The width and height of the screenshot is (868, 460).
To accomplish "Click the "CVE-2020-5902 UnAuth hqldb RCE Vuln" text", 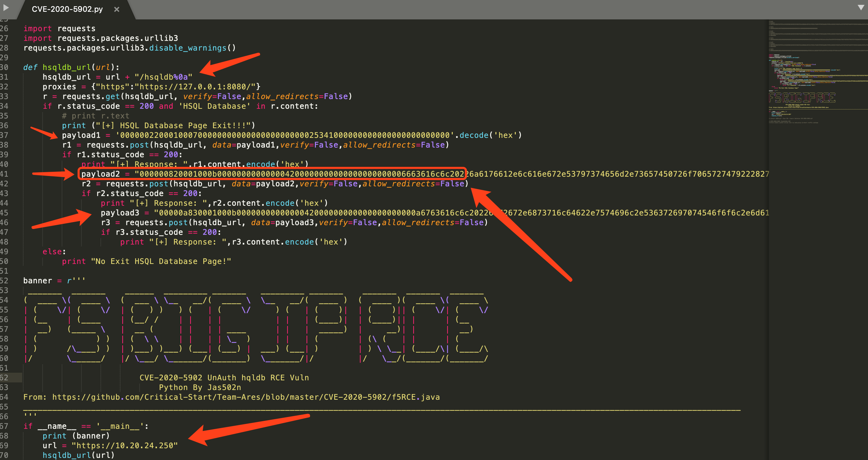I will pos(224,378).
